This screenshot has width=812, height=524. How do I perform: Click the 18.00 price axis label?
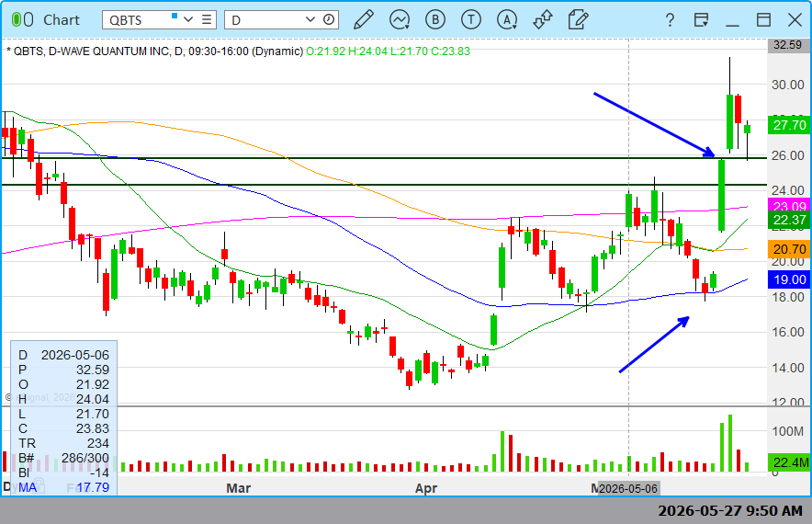pyautogui.click(x=788, y=297)
